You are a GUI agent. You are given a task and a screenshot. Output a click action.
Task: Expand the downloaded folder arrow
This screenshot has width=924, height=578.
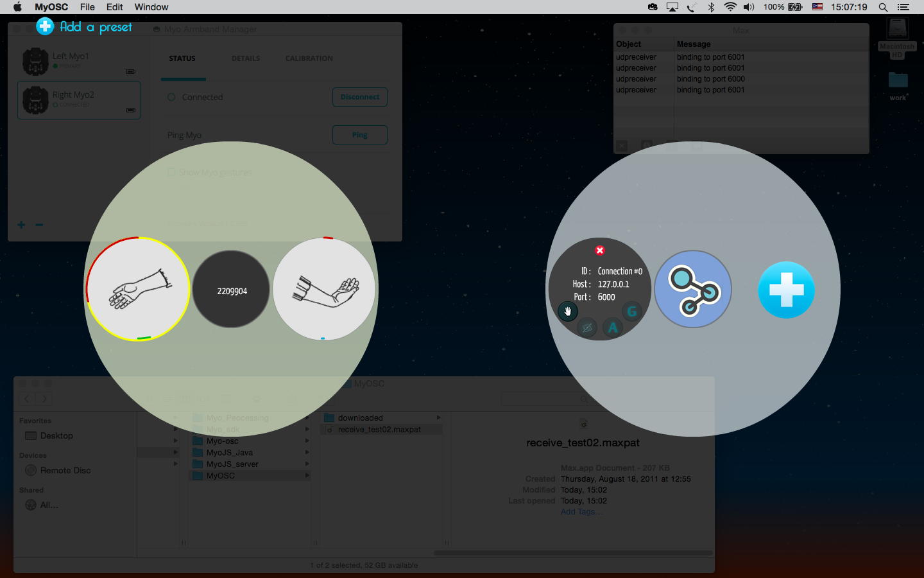pos(438,418)
